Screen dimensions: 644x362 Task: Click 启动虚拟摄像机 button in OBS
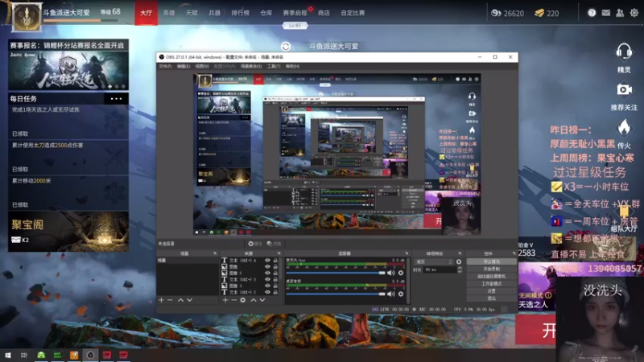coord(491,276)
